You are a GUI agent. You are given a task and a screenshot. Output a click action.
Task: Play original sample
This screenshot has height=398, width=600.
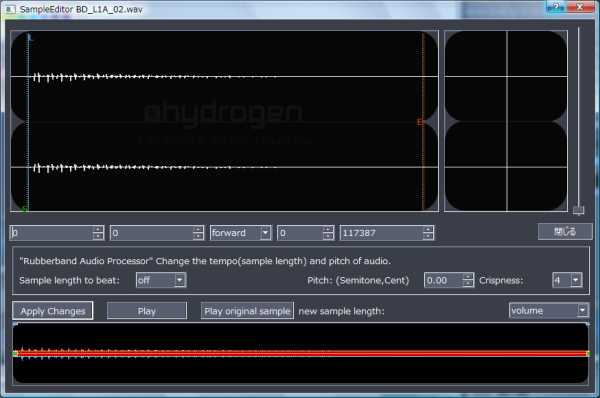point(247,311)
